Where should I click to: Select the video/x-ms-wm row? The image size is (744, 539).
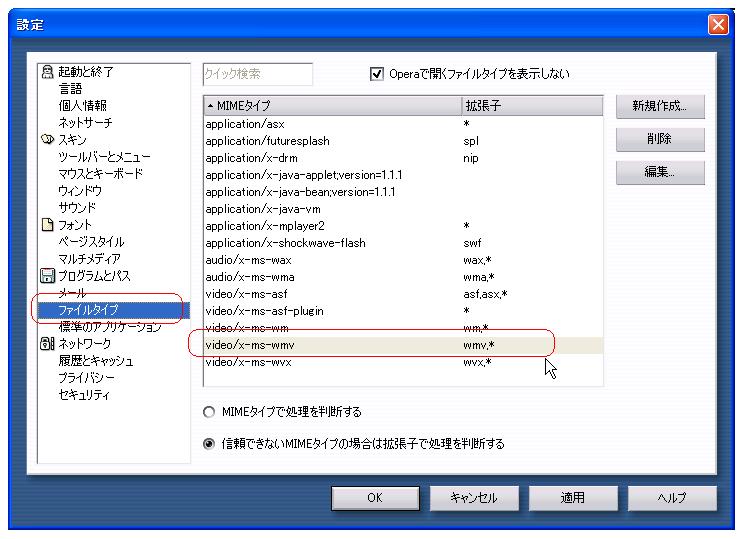pos(403,328)
